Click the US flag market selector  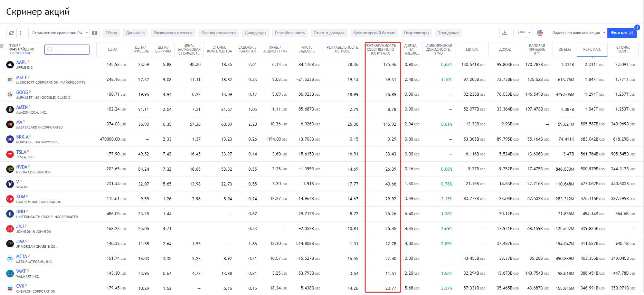[x=540, y=33]
